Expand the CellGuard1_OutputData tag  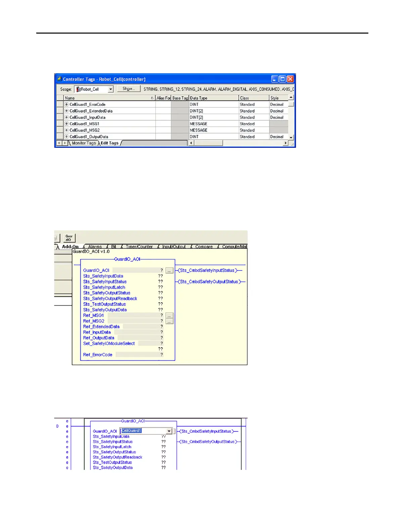point(66,137)
